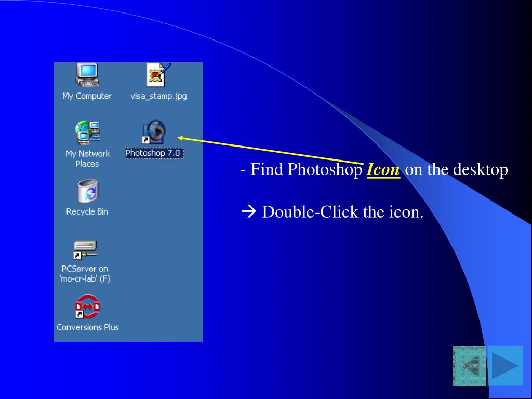
Task: Select the My Computer desktop icon
Action: [x=87, y=75]
